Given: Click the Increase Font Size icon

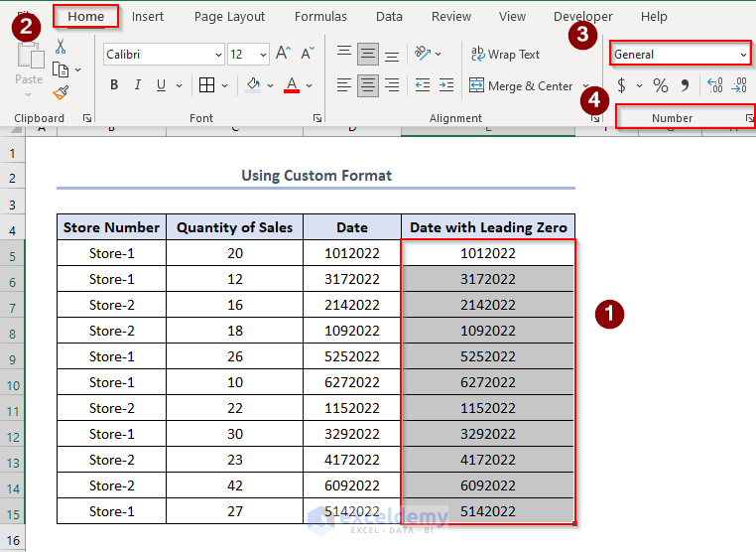Looking at the screenshot, I should 284,54.
